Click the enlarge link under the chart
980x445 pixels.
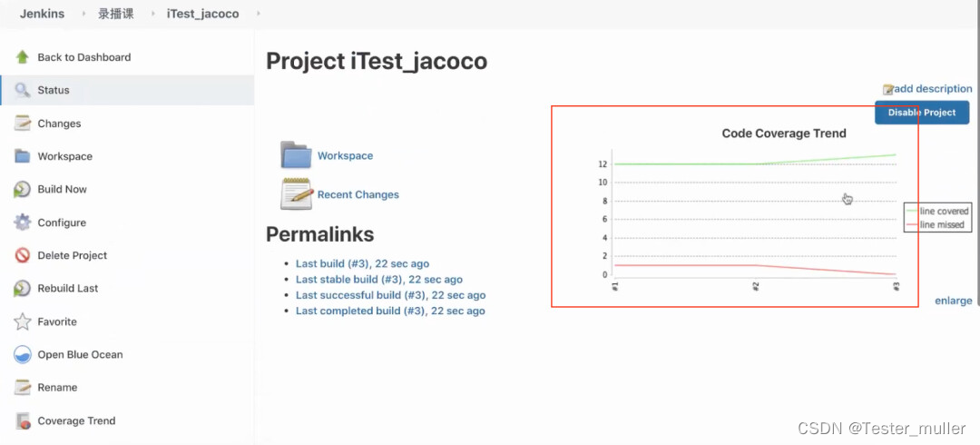click(x=953, y=301)
